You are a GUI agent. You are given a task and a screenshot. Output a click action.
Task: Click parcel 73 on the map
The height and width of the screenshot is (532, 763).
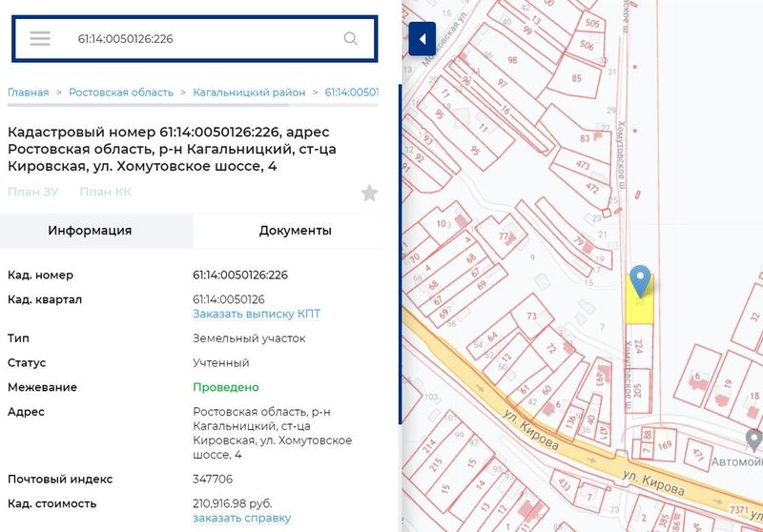531,317
